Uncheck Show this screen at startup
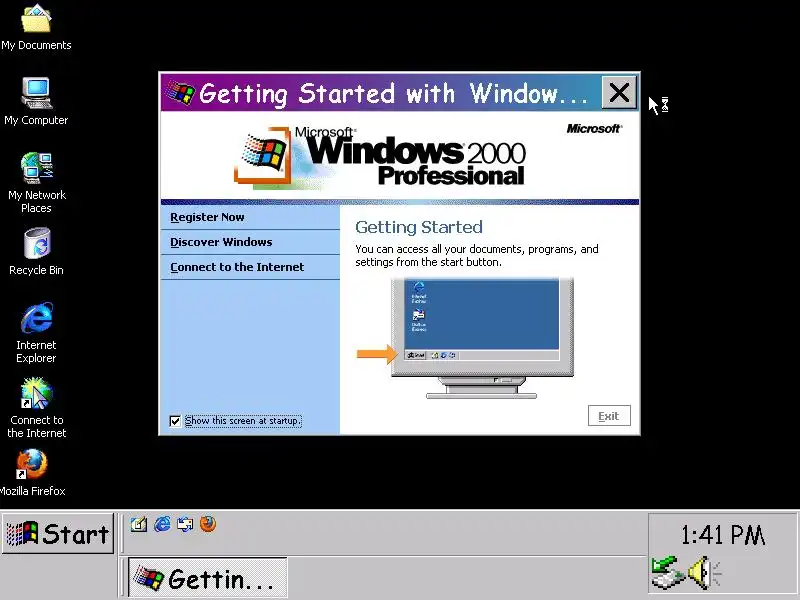Viewport: 800px width, 600px height. click(175, 421)
